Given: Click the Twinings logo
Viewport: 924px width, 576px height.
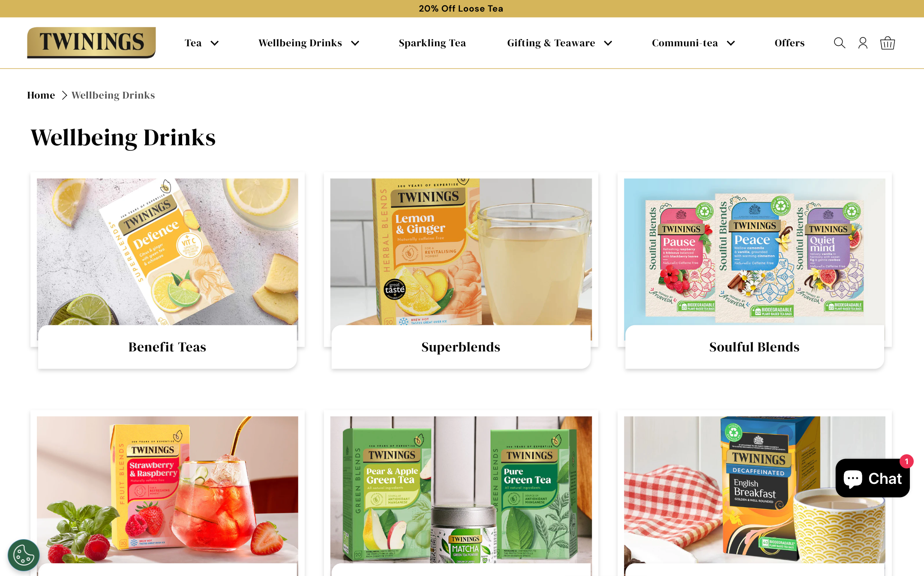Looking at the screenshot, I should click(91, 42).
